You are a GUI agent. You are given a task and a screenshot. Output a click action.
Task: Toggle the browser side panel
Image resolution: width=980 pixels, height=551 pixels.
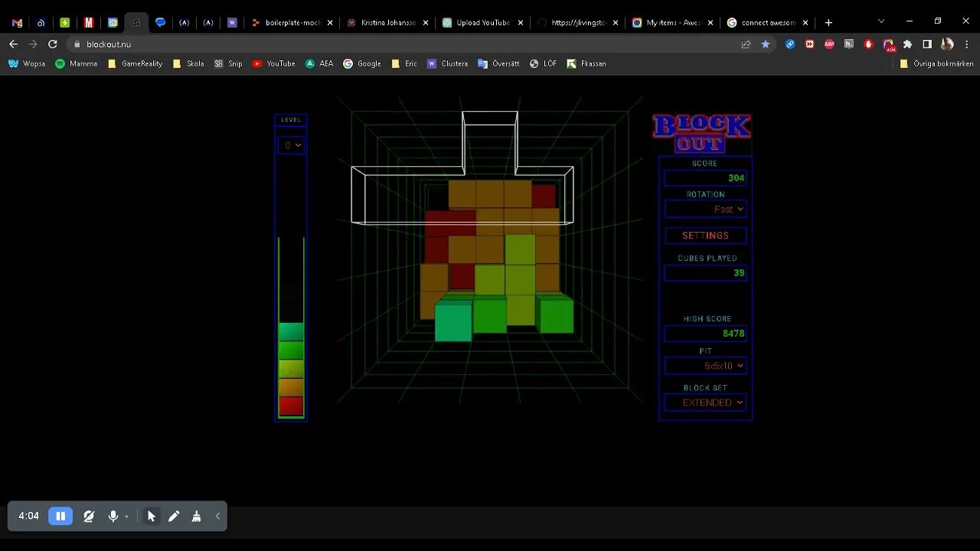(927, 44)
